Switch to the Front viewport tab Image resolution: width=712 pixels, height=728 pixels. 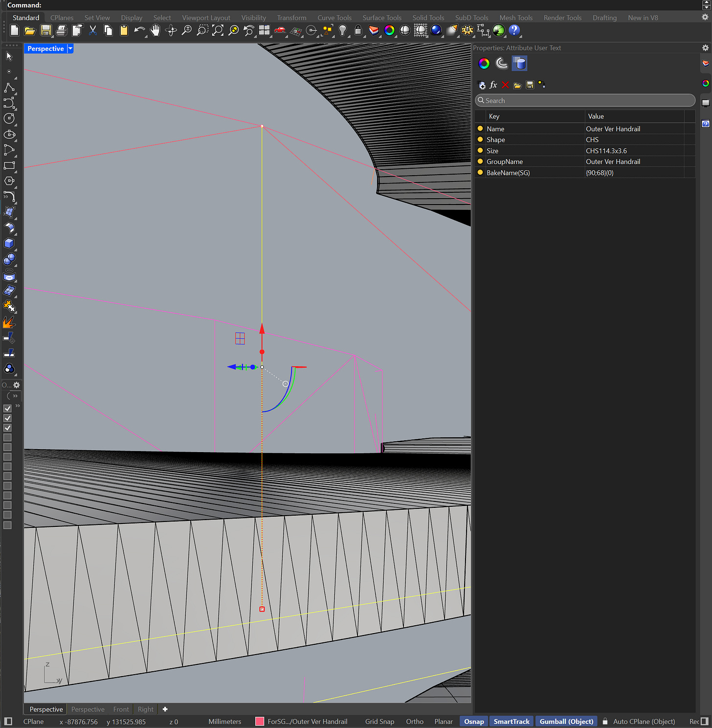coord(121,709)
